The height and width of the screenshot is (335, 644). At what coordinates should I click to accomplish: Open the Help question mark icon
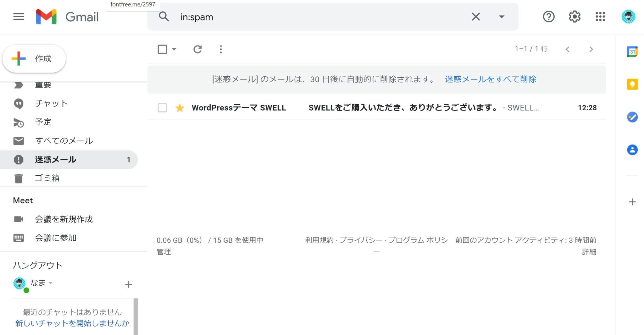click(x=549, y=17)
